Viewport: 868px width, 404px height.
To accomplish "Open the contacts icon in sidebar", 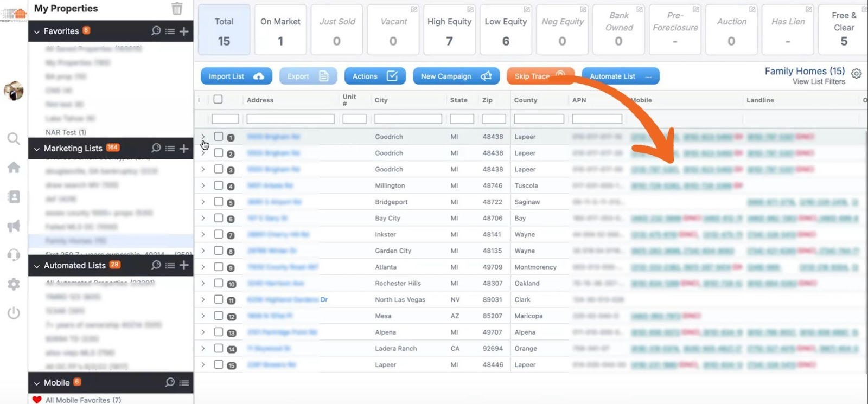I will click(14, 197).
